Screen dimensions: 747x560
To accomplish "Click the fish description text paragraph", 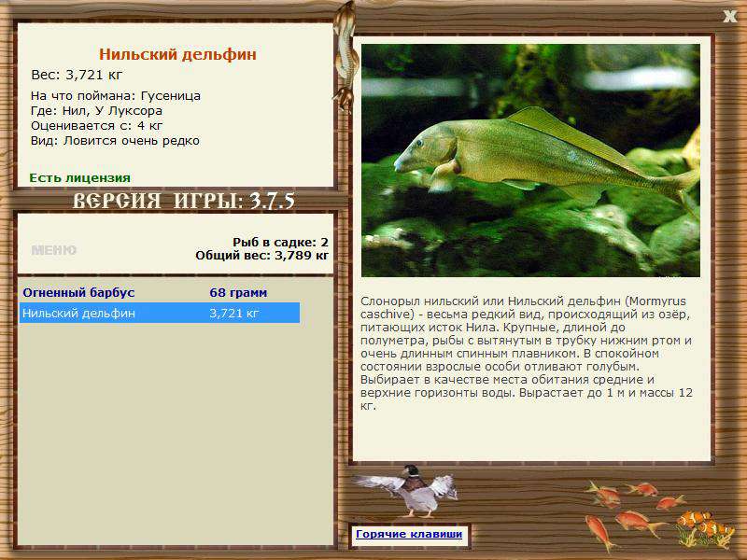I will (526, 353).
